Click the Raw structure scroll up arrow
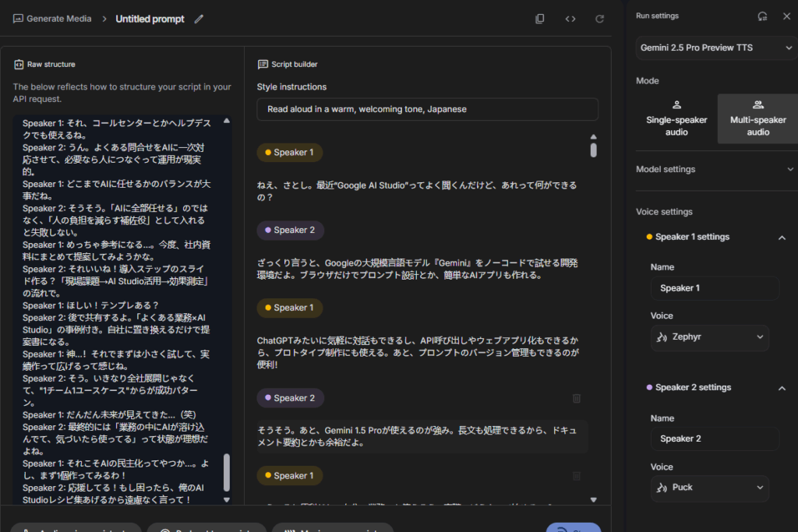This screenshot has height=532, width=798. [227, 121]
